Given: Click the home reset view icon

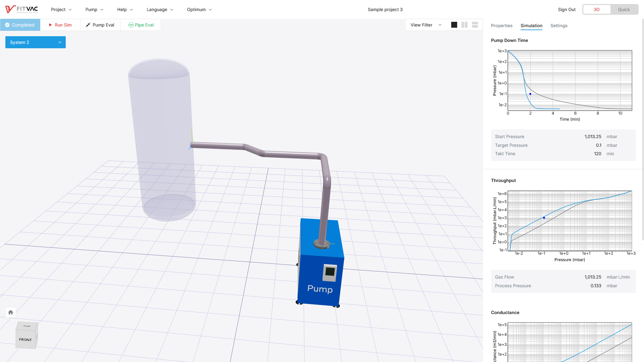Looking at the screenshot, I should [x=10, y=312].
